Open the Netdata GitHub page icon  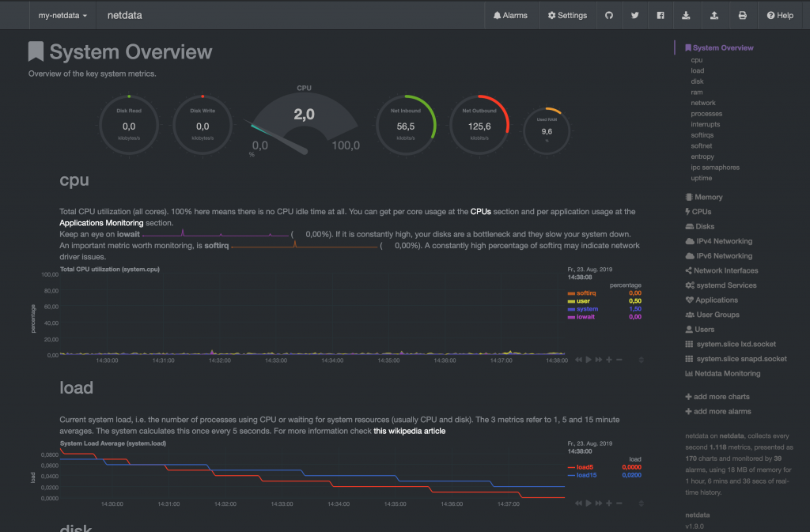[x=607, y=14]
